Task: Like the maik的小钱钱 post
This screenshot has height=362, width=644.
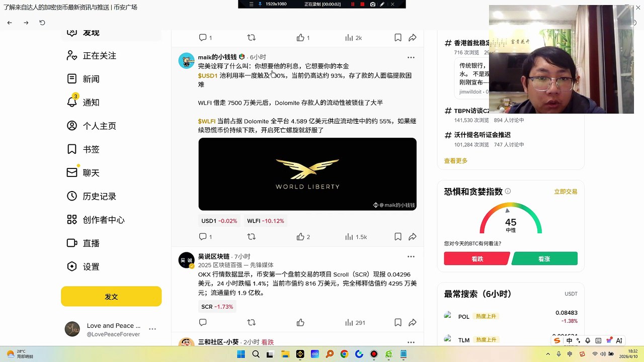Action: [300, 237]
